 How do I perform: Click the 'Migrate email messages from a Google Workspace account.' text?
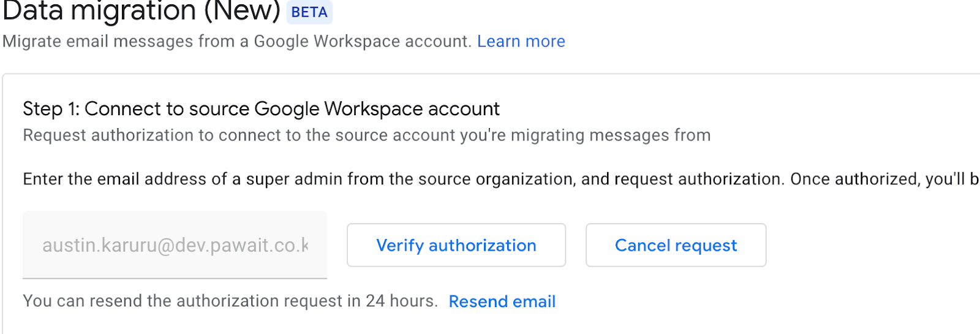(x=236, y=41)
